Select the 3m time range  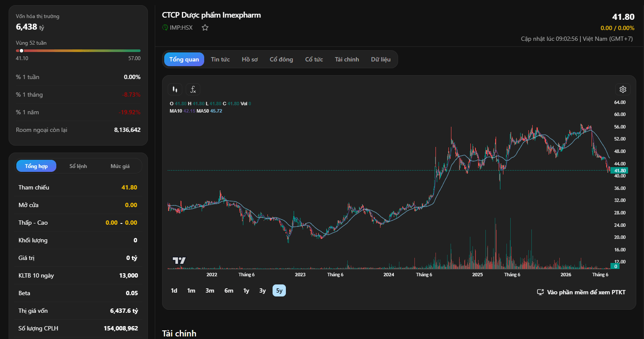point(210,290)
